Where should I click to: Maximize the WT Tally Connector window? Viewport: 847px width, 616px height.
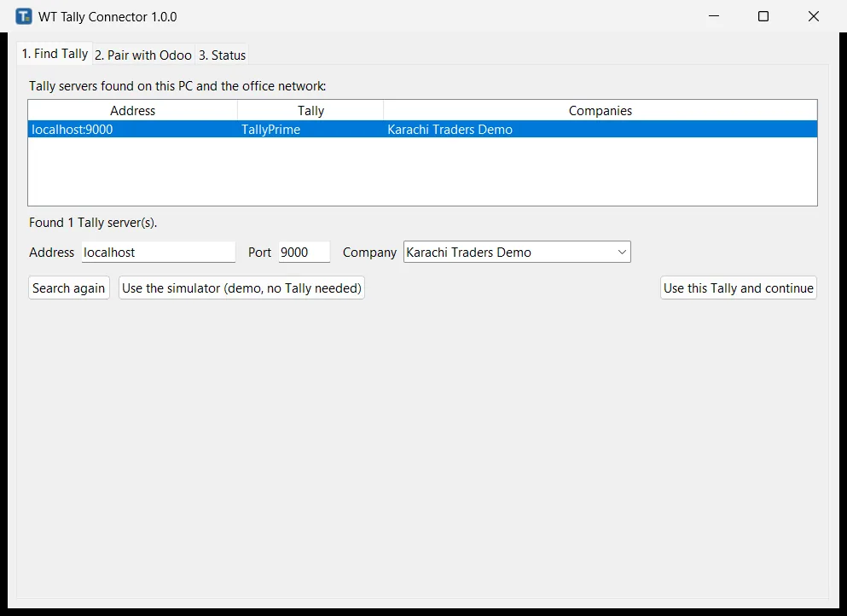[763, 16]
